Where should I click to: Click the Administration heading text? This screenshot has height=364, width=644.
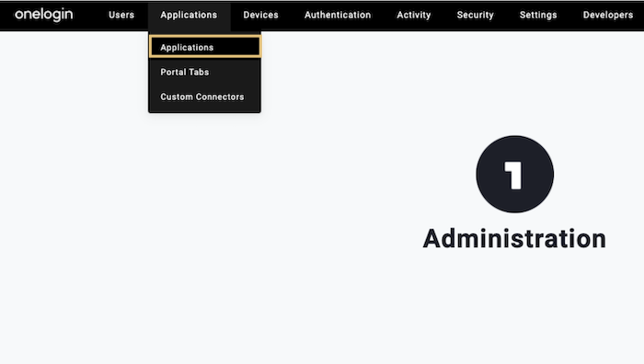click(x=514, y=239)
